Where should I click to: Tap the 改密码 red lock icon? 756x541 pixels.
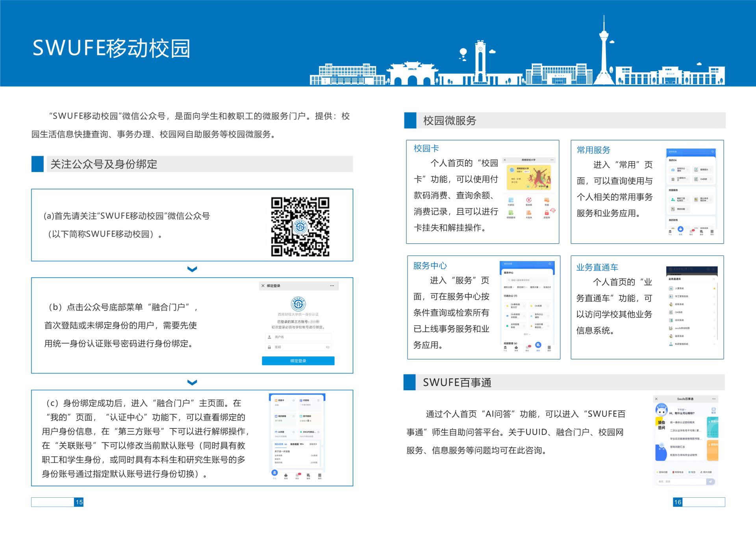click(x=547, y=213)
